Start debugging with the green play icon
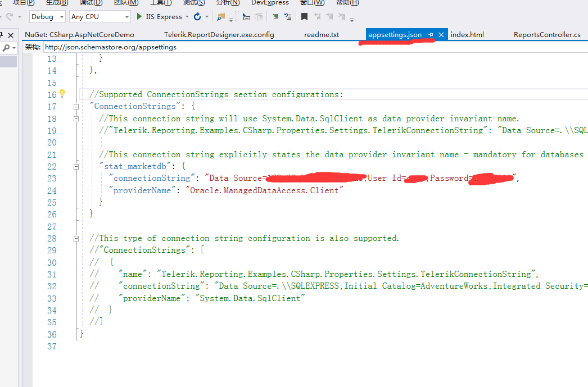588x387 pixels. tap(139, 16)
